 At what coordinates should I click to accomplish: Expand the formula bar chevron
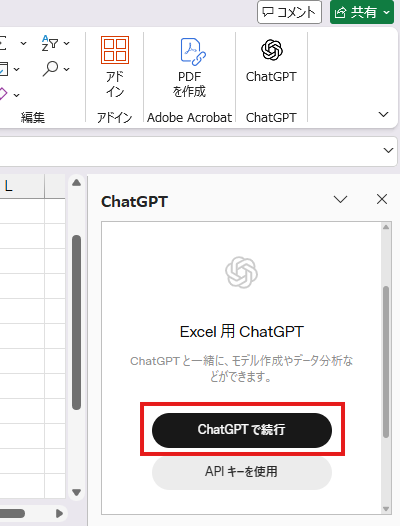tap(388, 150)
